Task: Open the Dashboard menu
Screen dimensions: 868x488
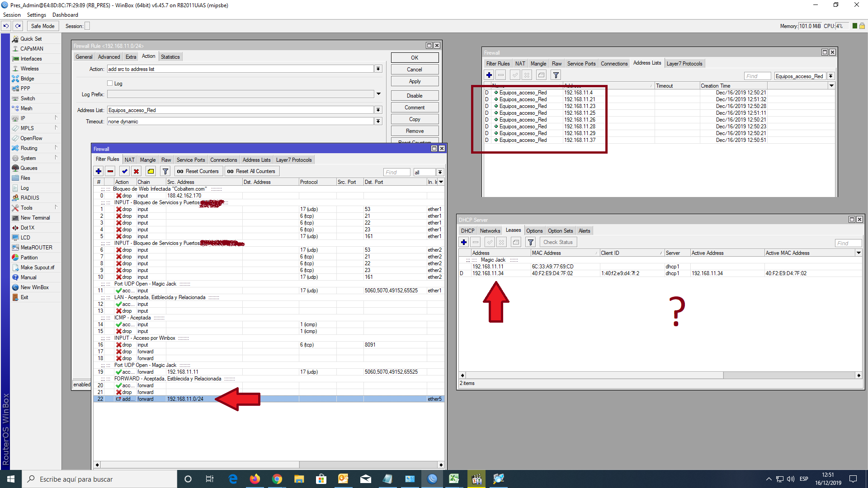Action: point(65,15)
